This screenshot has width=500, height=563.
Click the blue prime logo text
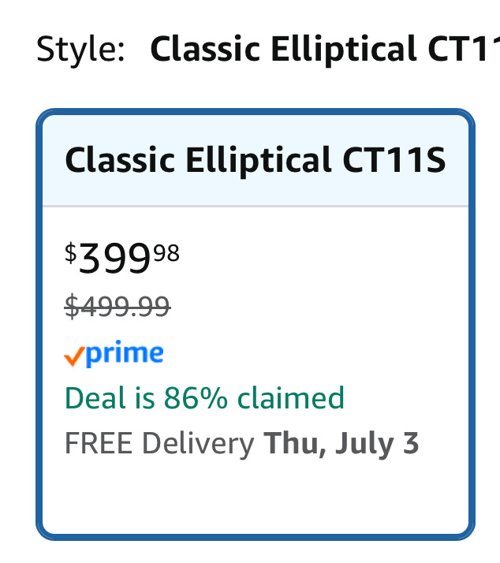(125, 354)
